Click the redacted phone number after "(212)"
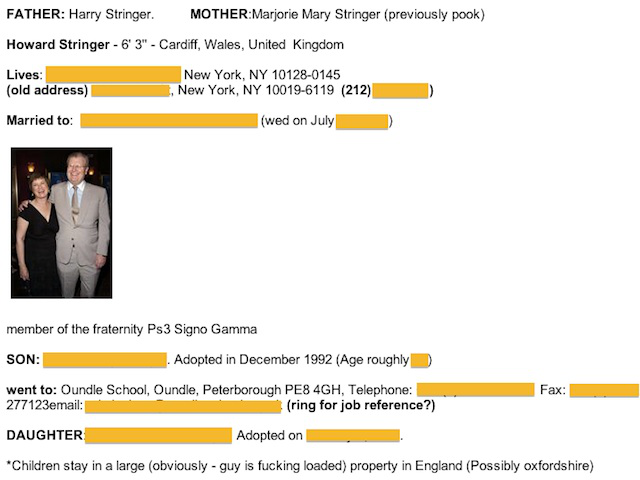640x480 pixels. pyautogui.click(x=400, y=91)
